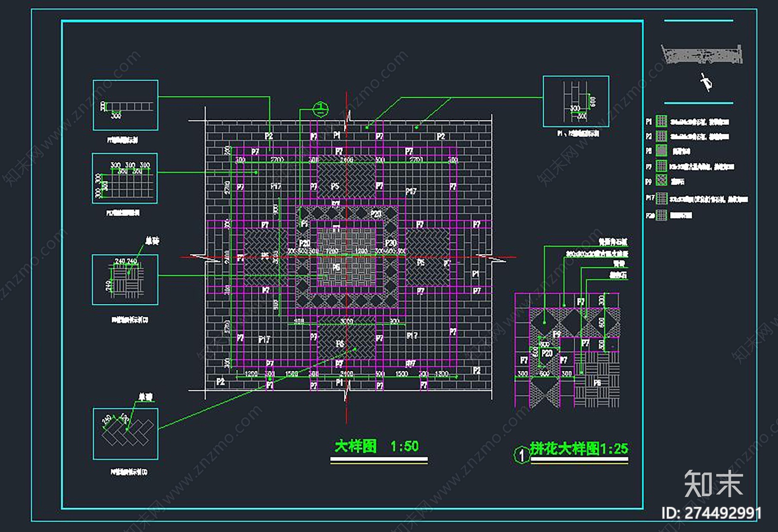Click the P7 grid swatch in the legend

pos(661,166)
